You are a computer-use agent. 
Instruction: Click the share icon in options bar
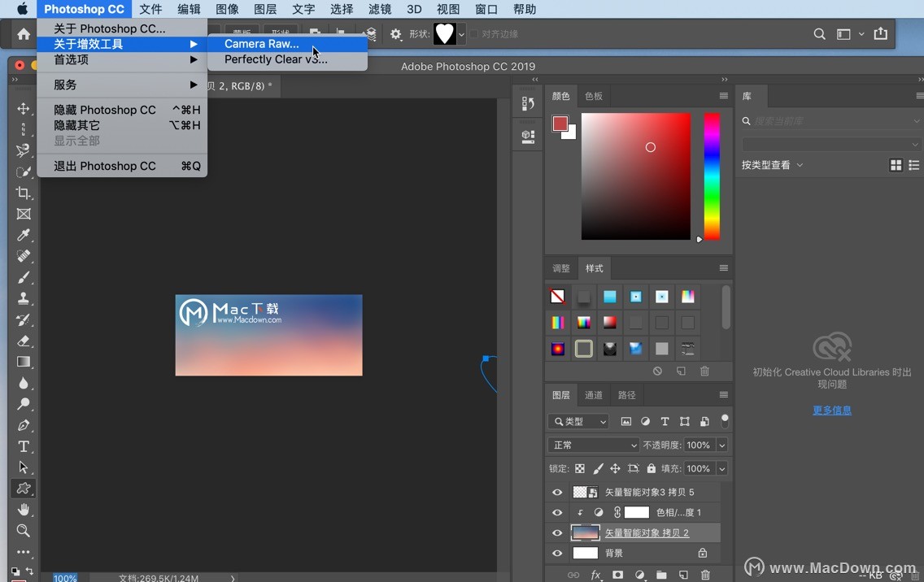pyautogui.click(x=880, y=33)
